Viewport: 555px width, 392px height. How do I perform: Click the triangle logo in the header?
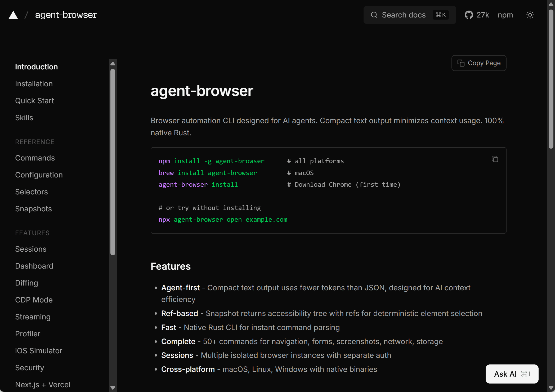pyautogui.click(x=13, y=15)
